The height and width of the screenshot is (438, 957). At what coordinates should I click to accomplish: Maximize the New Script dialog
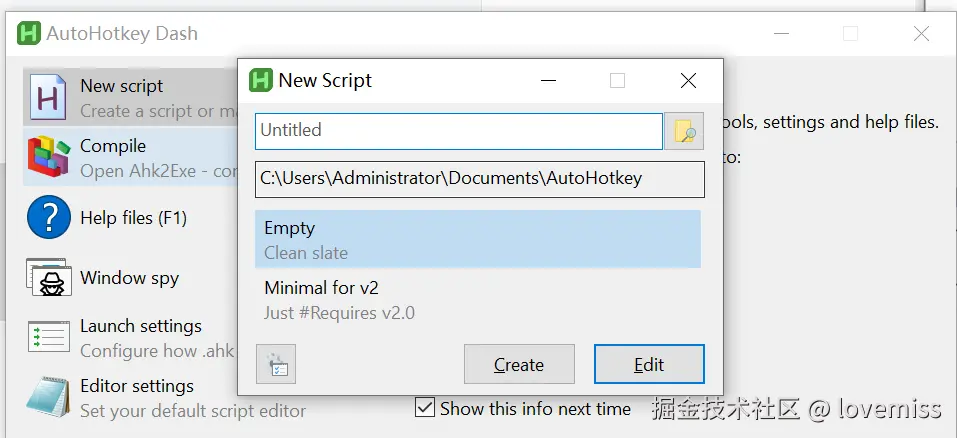[x=617, y=80]
